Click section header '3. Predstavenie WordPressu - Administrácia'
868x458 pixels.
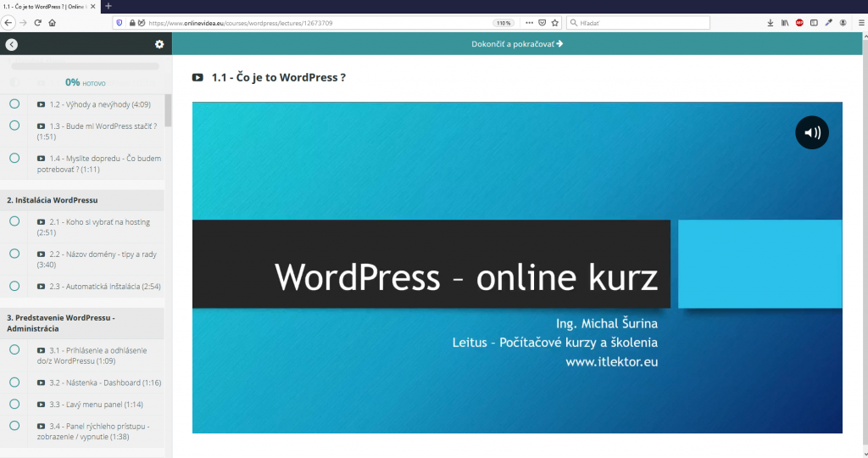(x=82, y=323)
